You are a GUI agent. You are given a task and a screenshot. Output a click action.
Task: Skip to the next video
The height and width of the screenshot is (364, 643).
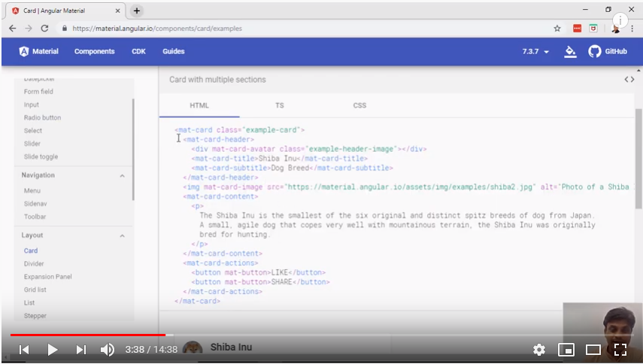[x=81, y=349]
